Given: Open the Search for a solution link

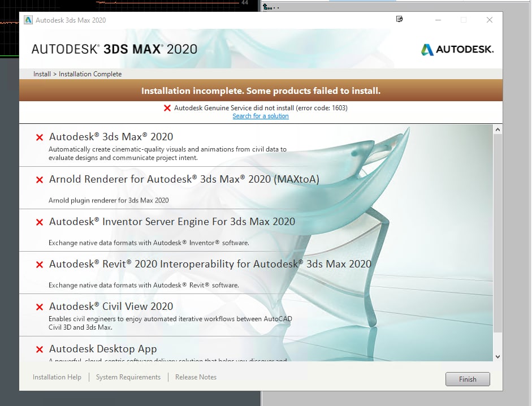Looking at the screenshot, I should (261, 116).
